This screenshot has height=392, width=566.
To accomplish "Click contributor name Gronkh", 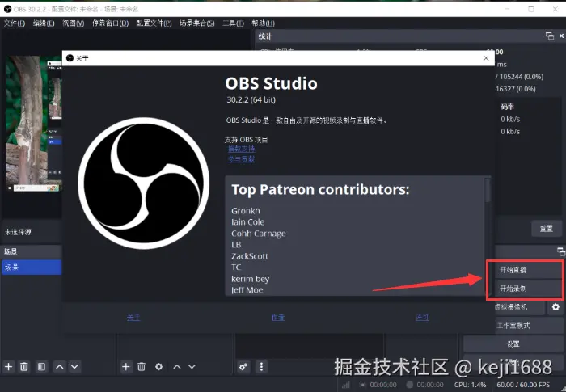I will [246, 211].
